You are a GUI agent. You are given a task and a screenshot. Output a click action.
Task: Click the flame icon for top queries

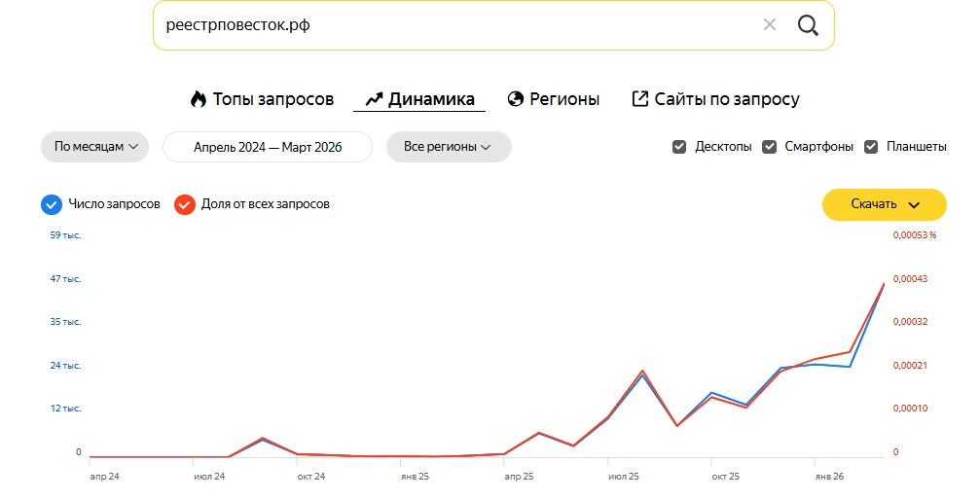[199, 99]
